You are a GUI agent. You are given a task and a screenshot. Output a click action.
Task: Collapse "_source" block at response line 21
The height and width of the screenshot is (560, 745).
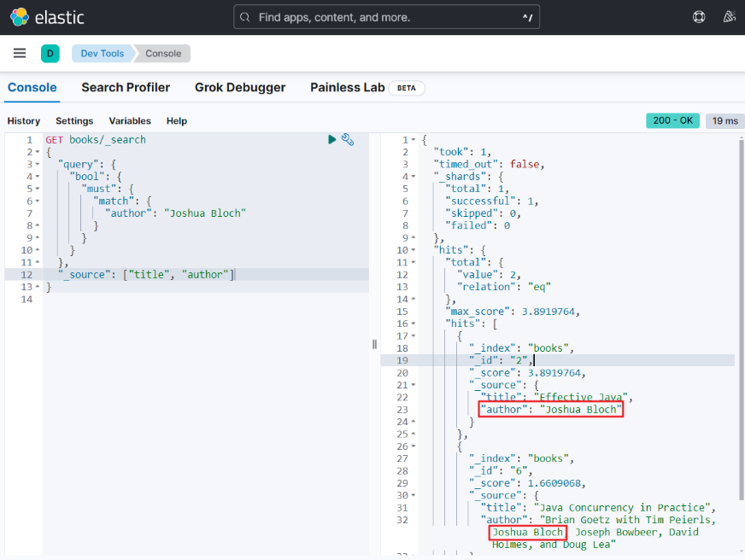click(x=414, y=385)
